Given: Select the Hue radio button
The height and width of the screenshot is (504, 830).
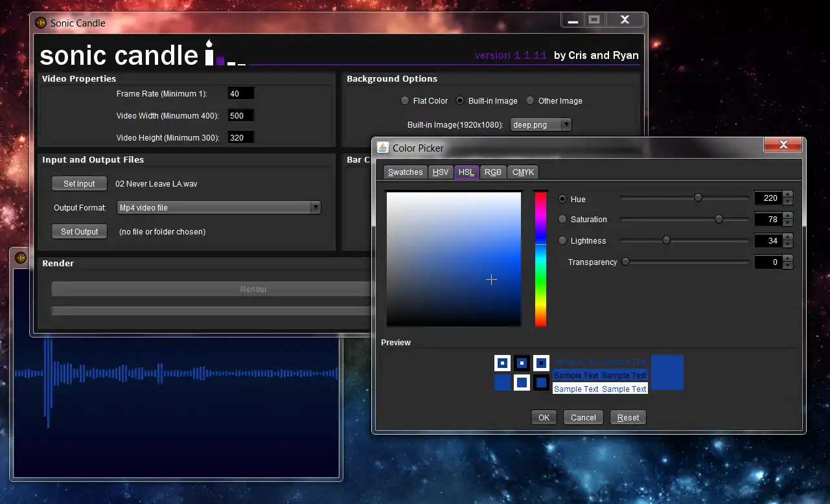Looking at the screenshot, I should (x=562, y=199).
